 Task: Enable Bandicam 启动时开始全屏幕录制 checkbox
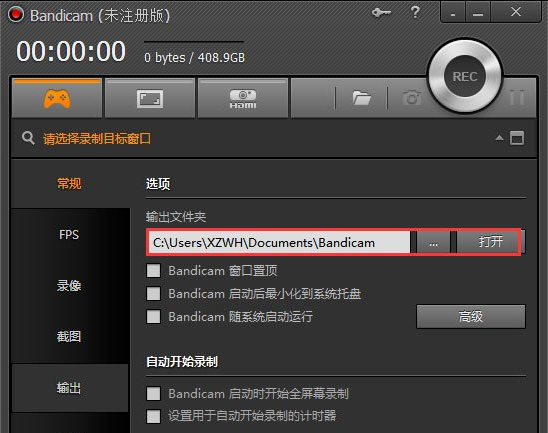[x=153, y=394]
